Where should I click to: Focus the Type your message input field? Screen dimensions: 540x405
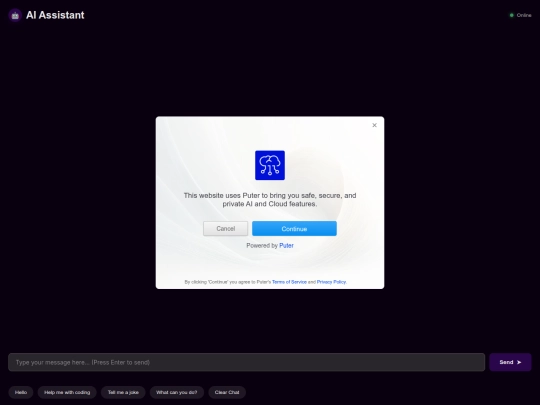pos(247,362)
